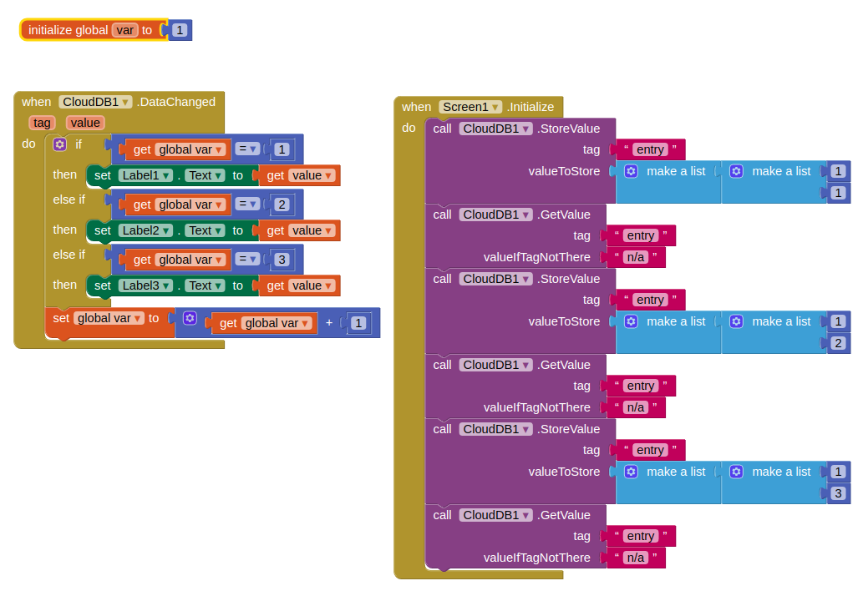Image resolution: width=868 pixels, height=596 pixels.
Task: Open gear icon on first StoreValue's make a list
Action: [x=631, y=171]
